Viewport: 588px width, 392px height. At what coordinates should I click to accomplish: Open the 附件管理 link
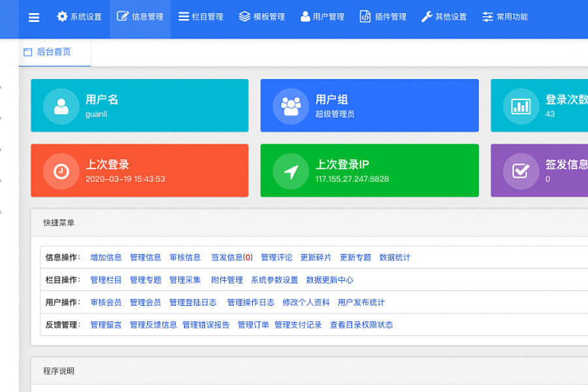coord(227,280)
